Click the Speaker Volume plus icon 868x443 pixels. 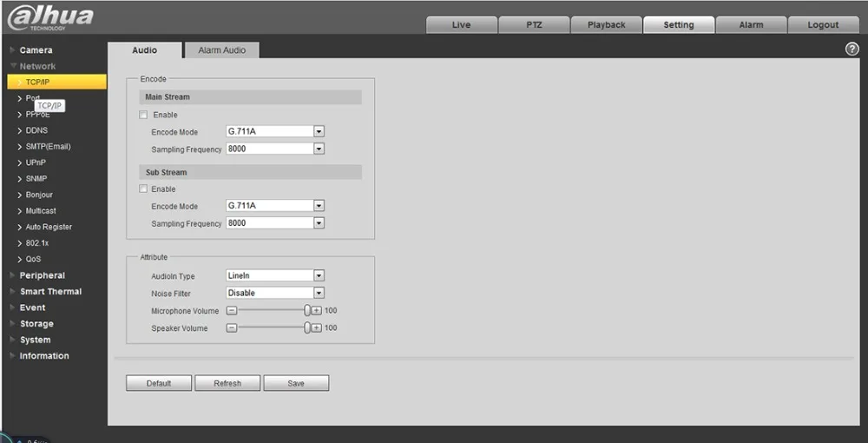tap(317, 327)
